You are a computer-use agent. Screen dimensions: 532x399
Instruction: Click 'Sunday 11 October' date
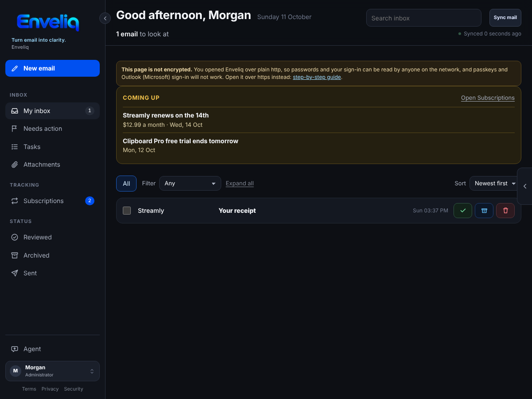(284, 17)
